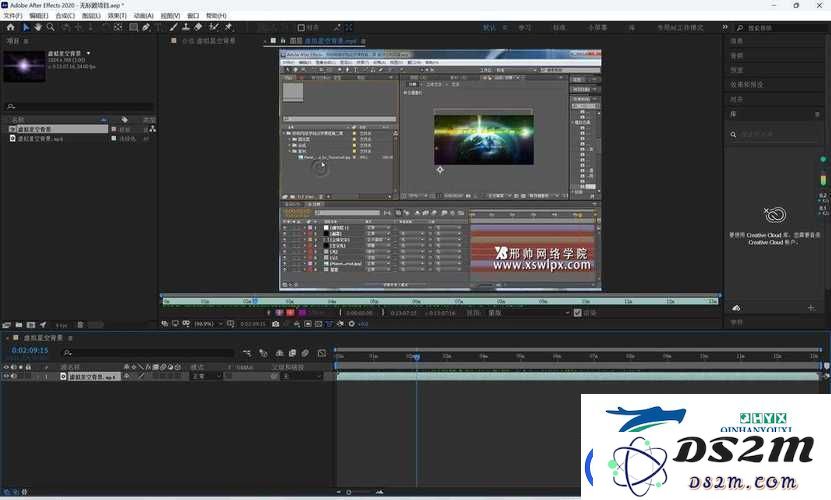Create a new composition from Project panel
The height and width of the screenshot is (500, 831).
(31, 325)
